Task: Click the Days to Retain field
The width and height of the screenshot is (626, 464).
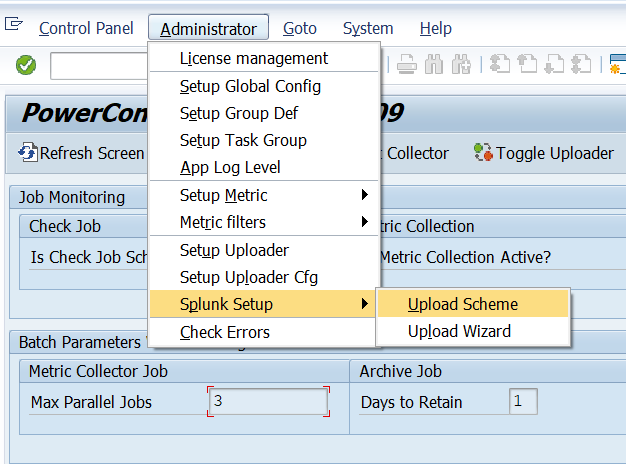Action: (523, 402)
